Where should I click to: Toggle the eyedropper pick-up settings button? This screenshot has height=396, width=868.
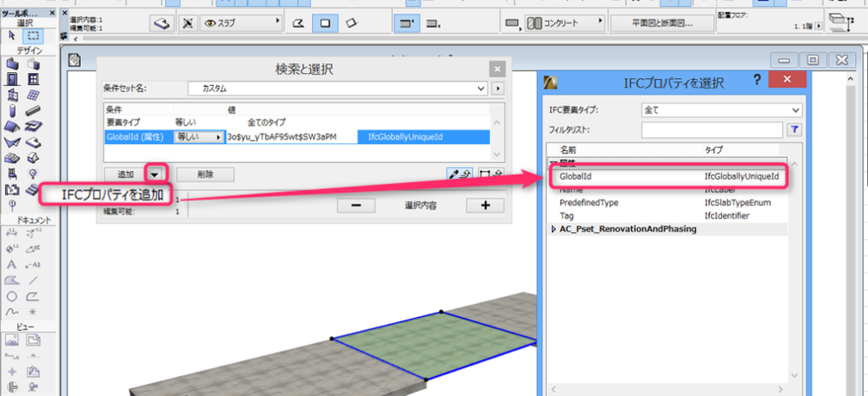tap(460, 175)
